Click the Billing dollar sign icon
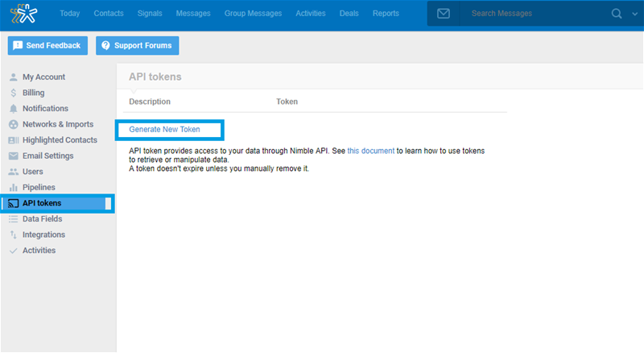 [13, 93]
